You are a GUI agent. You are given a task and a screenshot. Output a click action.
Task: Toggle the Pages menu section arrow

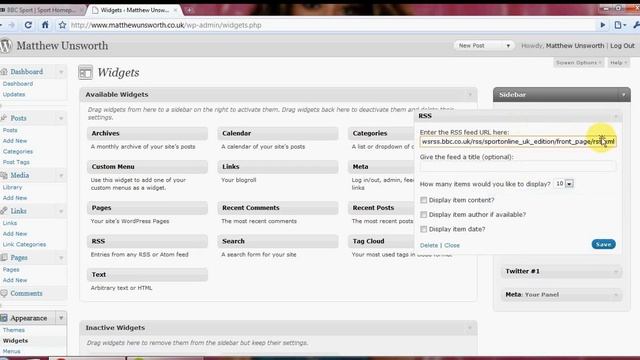pos(61,258)
